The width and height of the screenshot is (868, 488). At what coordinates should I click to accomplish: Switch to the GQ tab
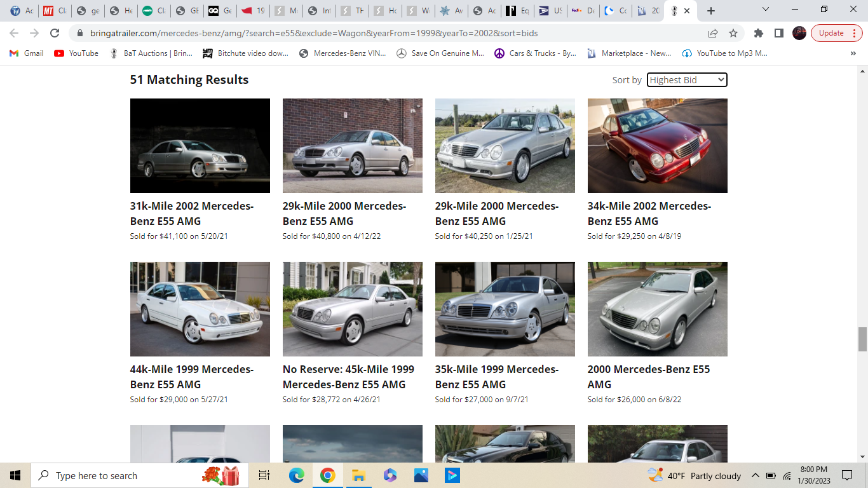pos(219,11)
